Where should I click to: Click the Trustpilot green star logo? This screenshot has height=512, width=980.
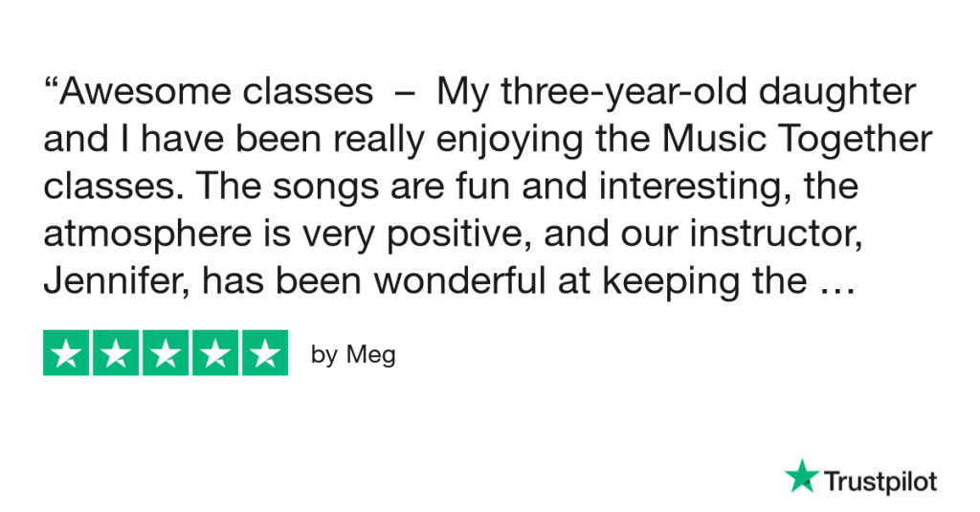click(x=801, y=477)
